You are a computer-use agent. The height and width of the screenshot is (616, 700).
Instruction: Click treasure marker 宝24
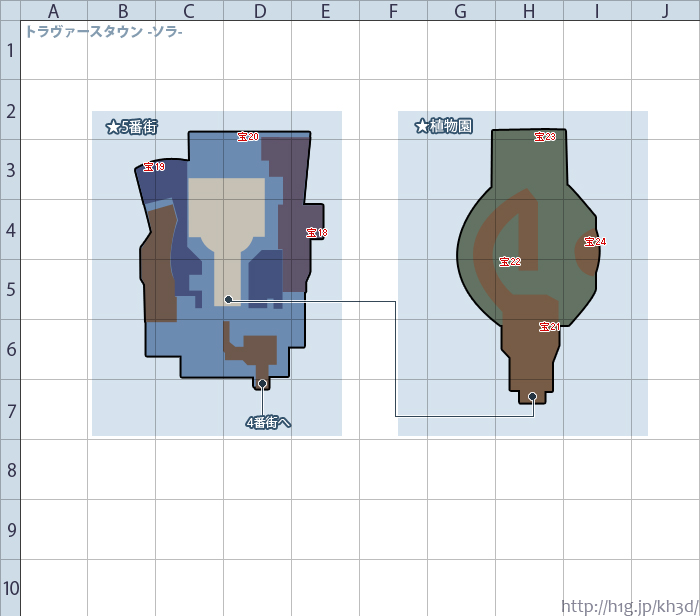[x=595, y=241]
